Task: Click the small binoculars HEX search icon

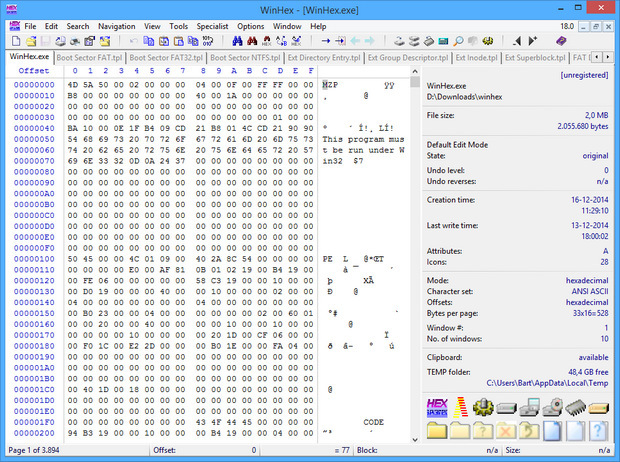Action: [x=267, y=41]
